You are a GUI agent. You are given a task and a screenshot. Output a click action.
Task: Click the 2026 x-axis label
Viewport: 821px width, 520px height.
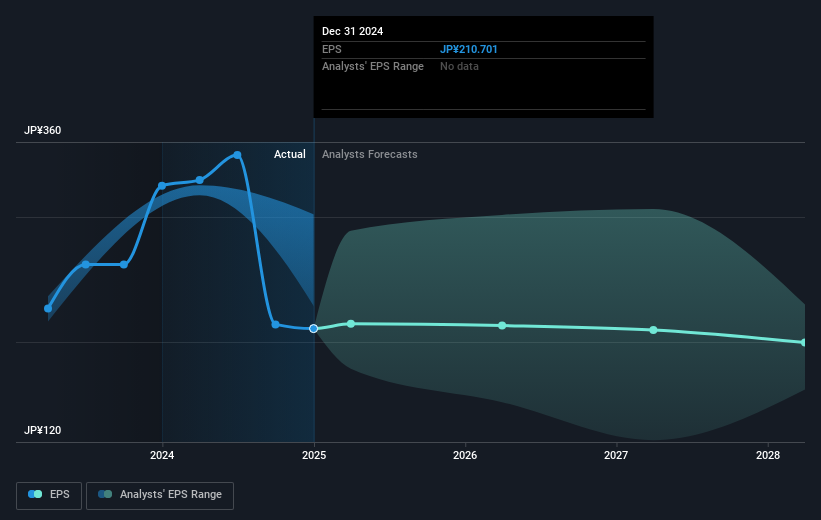465,455
